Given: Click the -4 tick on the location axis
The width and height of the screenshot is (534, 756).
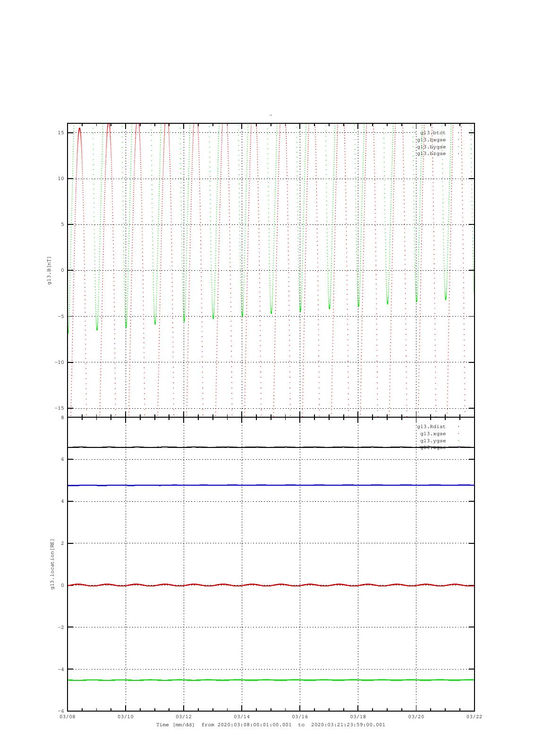Looking at the screenshot, I should point(61,669).
